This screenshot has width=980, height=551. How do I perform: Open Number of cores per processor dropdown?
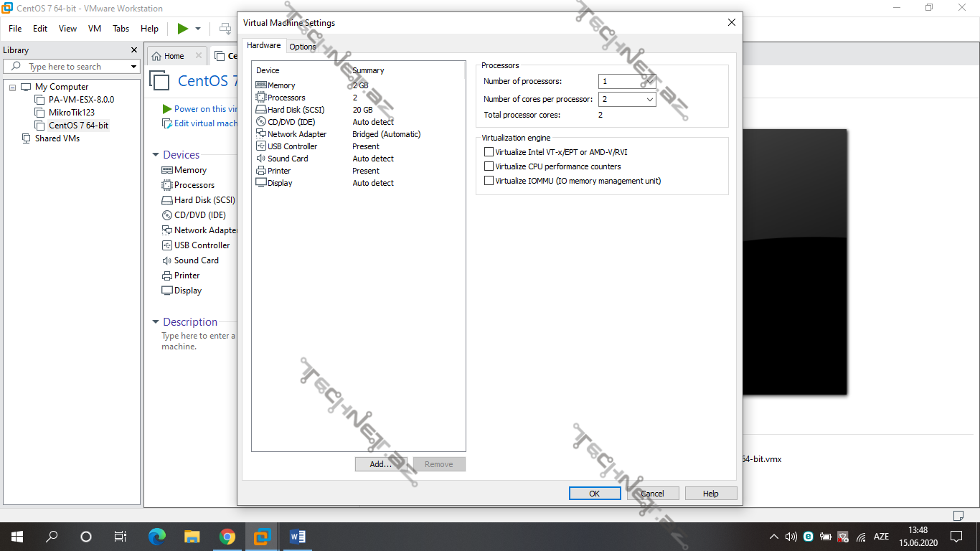(x=649, y=100)
